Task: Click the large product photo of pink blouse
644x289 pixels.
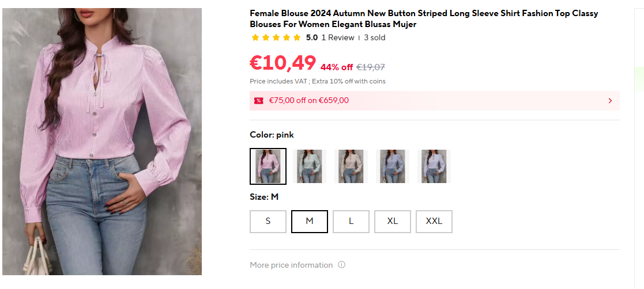Action: [102, 141]
